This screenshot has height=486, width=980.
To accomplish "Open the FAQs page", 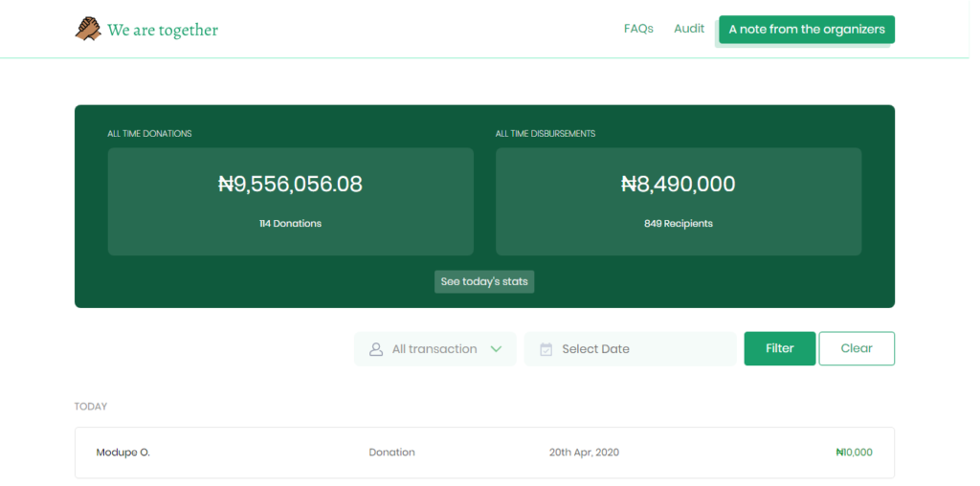I will pyautogui.click(x=638, y=29).
